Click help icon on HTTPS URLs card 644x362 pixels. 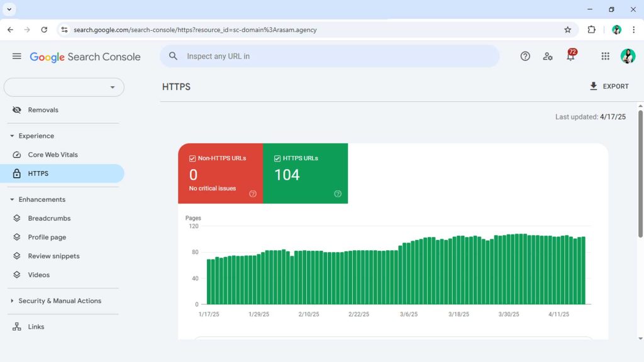click(338, 194)
